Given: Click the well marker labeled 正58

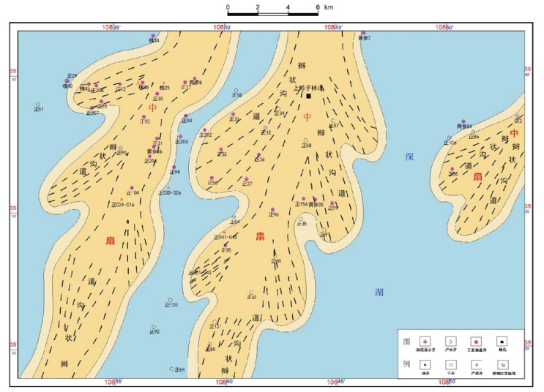Looking at the screenshot, I should coord(306,140).
